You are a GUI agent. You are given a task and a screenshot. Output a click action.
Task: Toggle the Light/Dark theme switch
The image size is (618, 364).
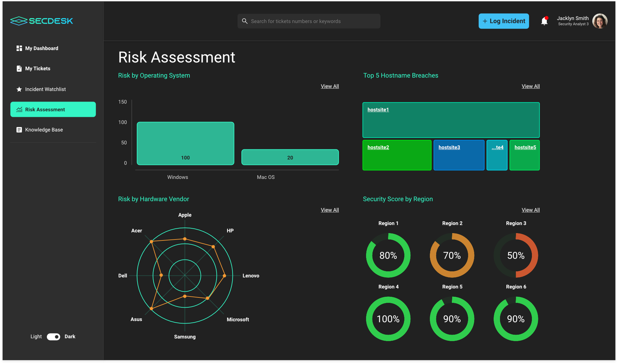pyautogui.click(x=54, y=337)
